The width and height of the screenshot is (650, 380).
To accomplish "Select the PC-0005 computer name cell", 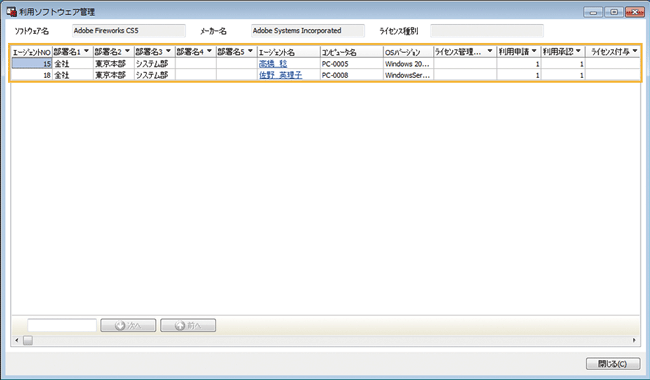I will (x=352, y=63).
